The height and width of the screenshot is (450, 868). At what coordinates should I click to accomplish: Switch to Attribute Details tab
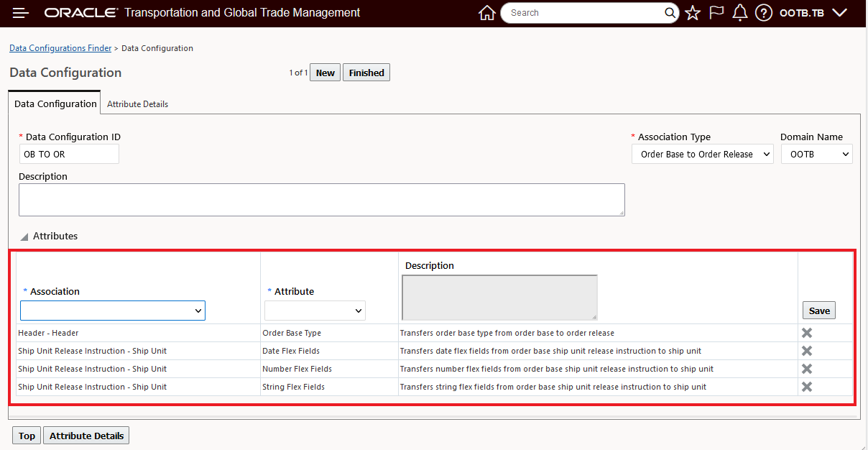137,104
